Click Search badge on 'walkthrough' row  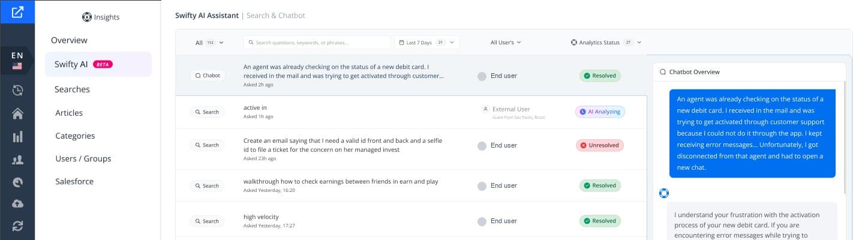208,185
